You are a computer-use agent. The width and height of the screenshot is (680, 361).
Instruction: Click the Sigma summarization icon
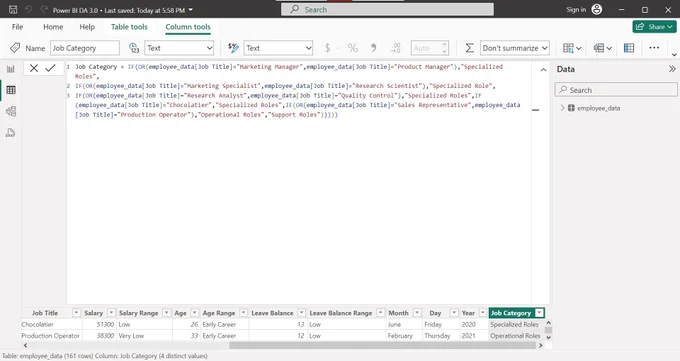point(469,48)
